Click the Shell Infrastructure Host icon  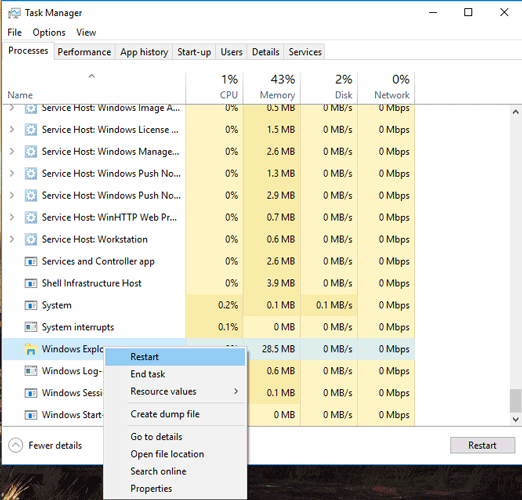(x=31, y=283)
